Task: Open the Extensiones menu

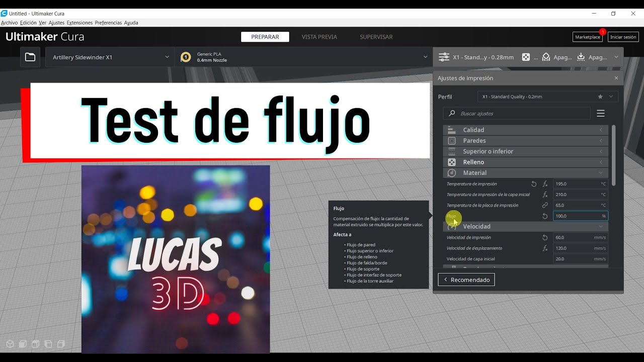Action: click(80, 23)
